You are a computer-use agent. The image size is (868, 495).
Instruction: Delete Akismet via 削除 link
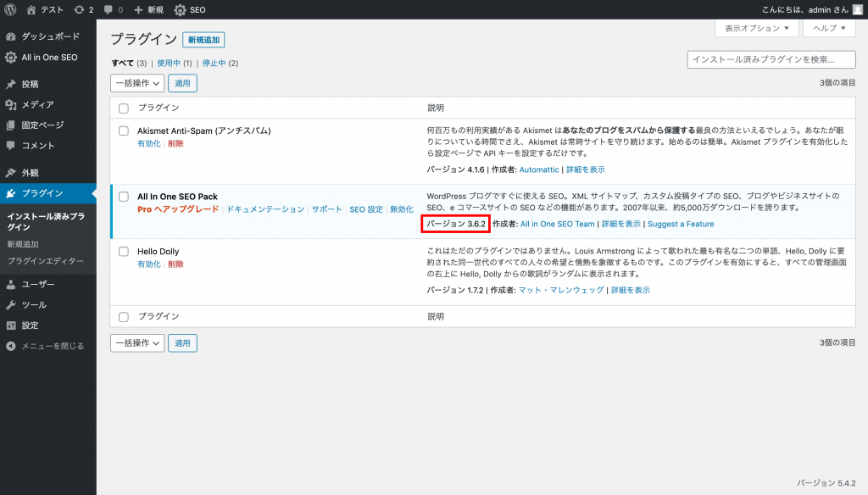coord(175,143)
